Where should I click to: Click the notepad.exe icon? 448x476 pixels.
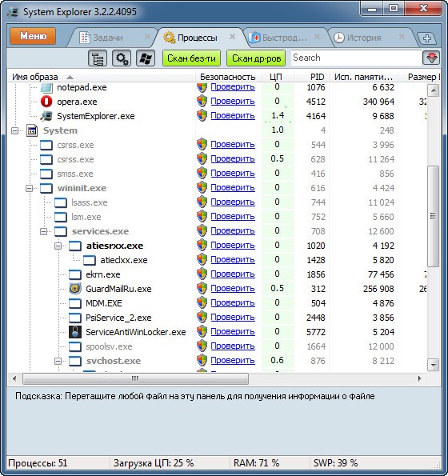pos(46,87)
